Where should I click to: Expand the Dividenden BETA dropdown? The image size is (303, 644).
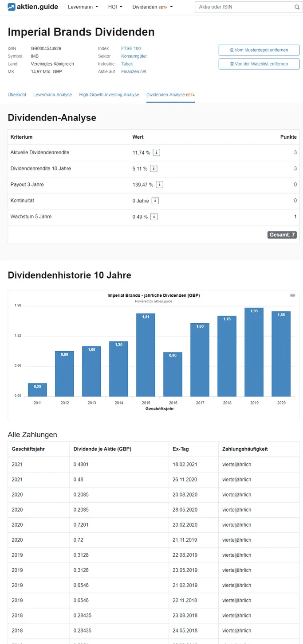(153, 7)
